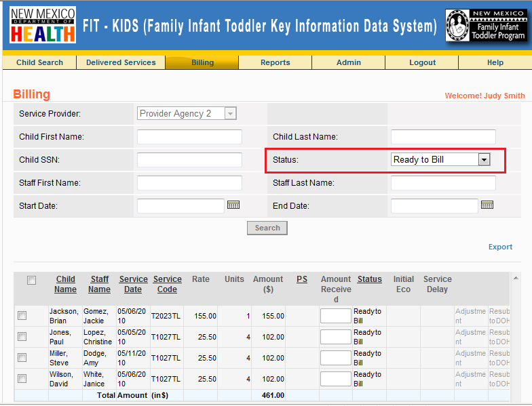Sort table by Service Code column
Screen dimensions: 532x406
click(167, 284)
